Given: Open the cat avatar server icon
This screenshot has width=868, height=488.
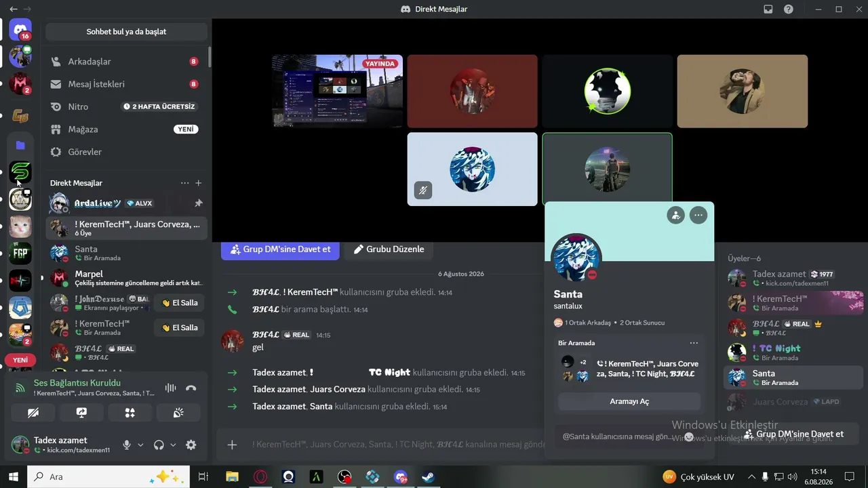Looking at the screenshot, I should (x=20, y=226).
